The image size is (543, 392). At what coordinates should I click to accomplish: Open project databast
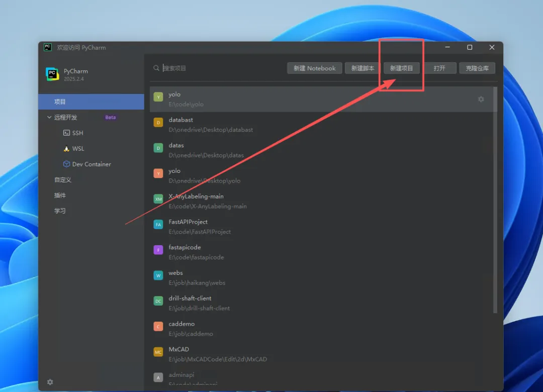click(321, 125)
